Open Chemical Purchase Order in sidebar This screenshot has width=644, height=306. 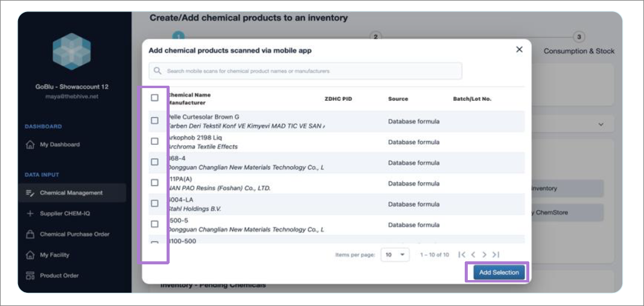tap(75, 234)
